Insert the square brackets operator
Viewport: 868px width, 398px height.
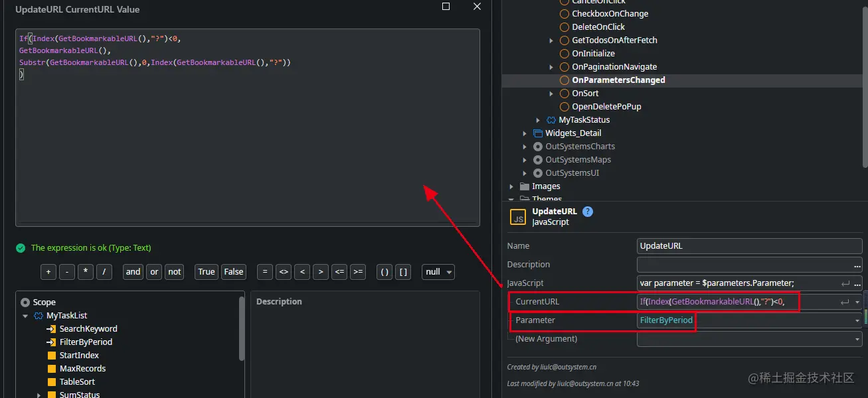(403, 271)
